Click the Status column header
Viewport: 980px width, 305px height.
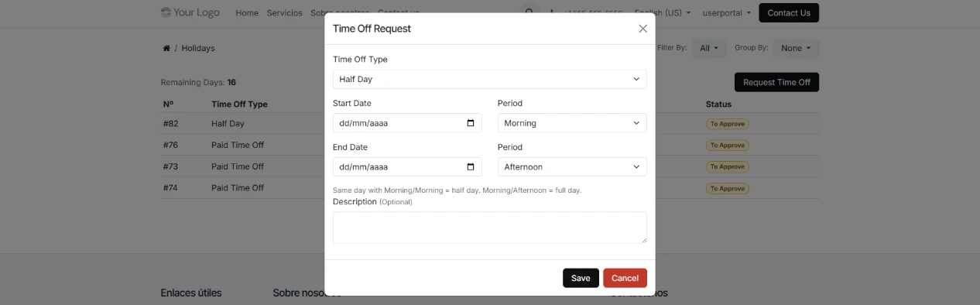(x=718, y=105)
